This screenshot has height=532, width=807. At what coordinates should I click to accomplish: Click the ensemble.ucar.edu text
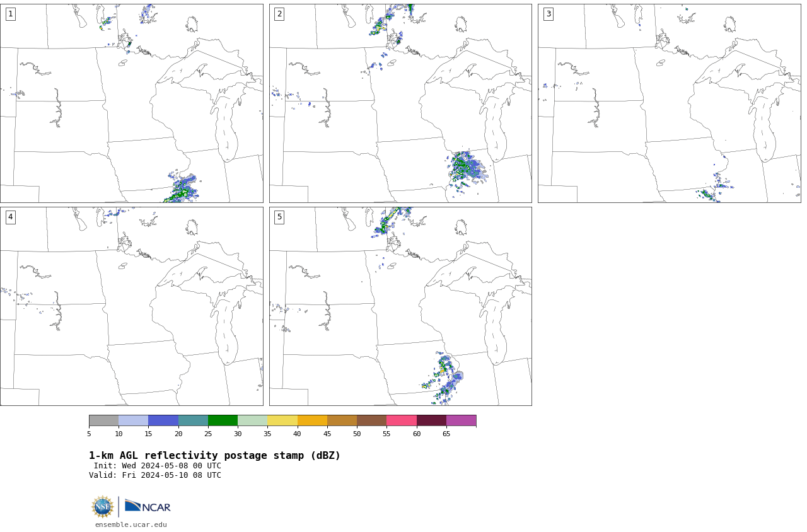coord(131,524)
